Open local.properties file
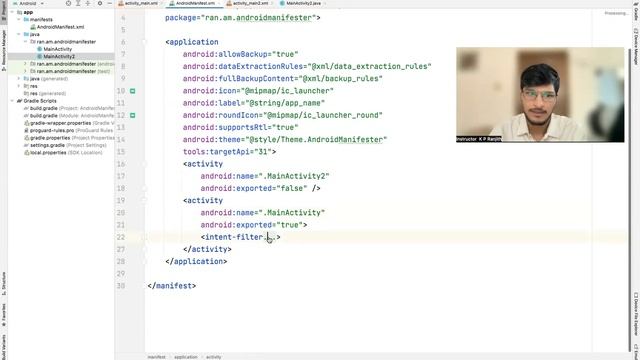Viewport: 640px width, 360px height. pos(63,153)
